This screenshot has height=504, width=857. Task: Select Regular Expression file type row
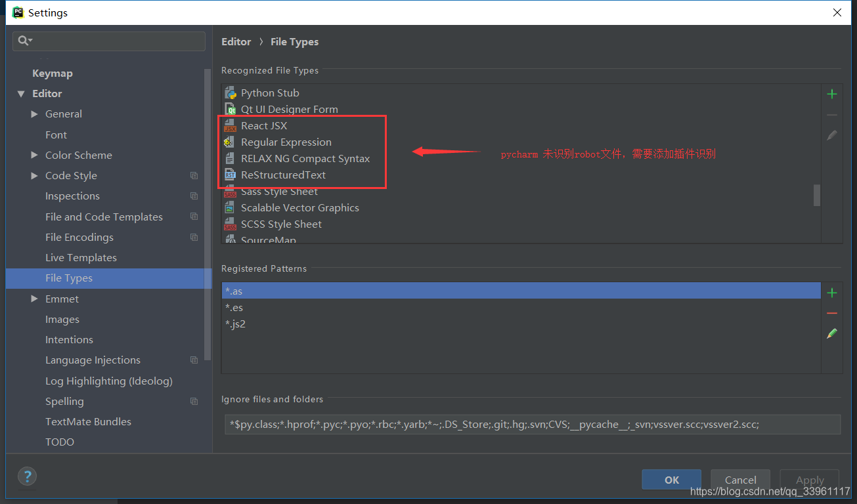point(521,142)
